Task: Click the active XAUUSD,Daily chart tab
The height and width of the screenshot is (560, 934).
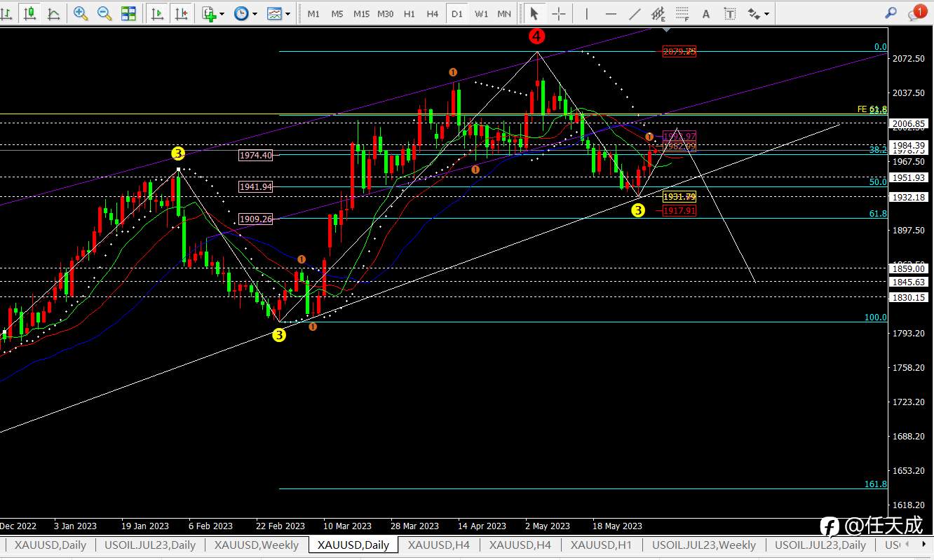Action: point(353,545)
